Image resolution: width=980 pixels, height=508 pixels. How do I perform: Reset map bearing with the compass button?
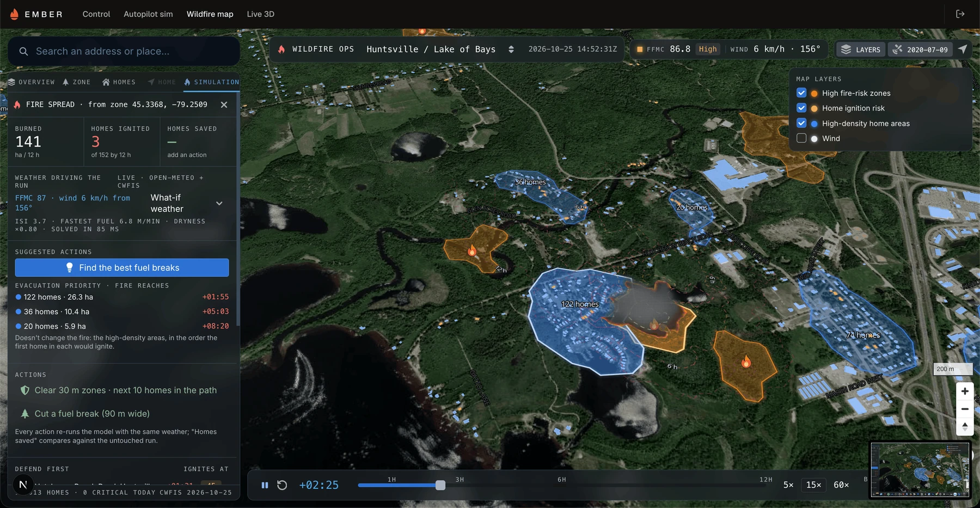965,427
